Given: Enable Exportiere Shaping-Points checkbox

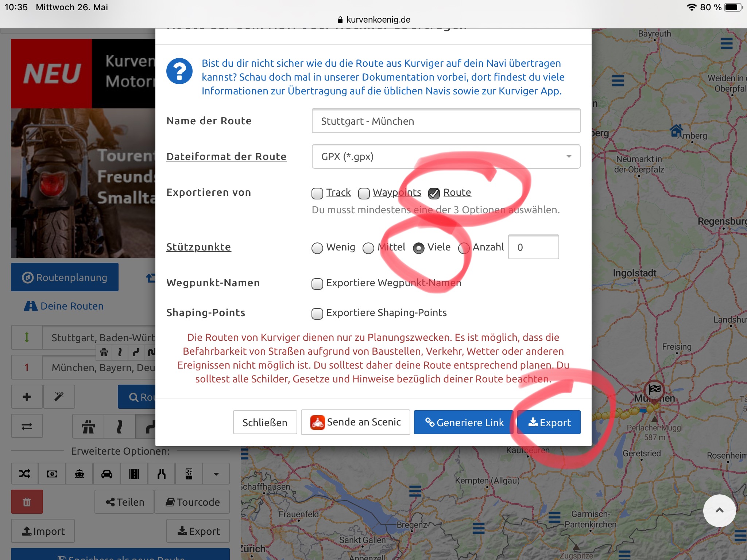Looking at the screenshot, I should click(317, 314).
